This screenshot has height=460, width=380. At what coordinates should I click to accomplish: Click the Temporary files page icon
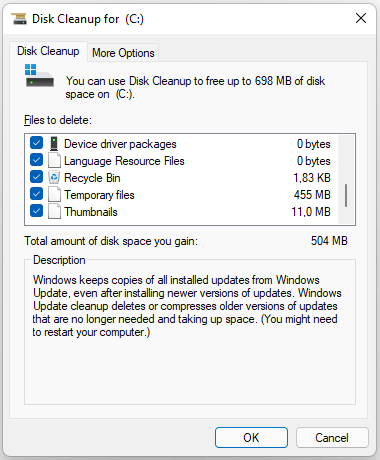click(x=54, y=195)
